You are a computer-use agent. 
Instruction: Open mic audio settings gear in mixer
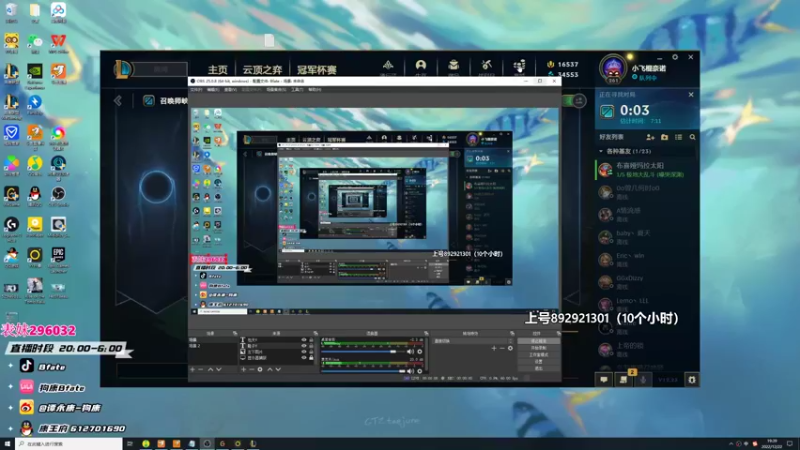pos(420,371)
